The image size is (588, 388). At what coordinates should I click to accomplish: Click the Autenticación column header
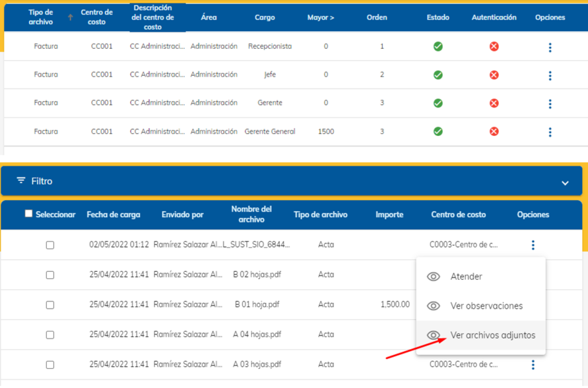(494, 17)
